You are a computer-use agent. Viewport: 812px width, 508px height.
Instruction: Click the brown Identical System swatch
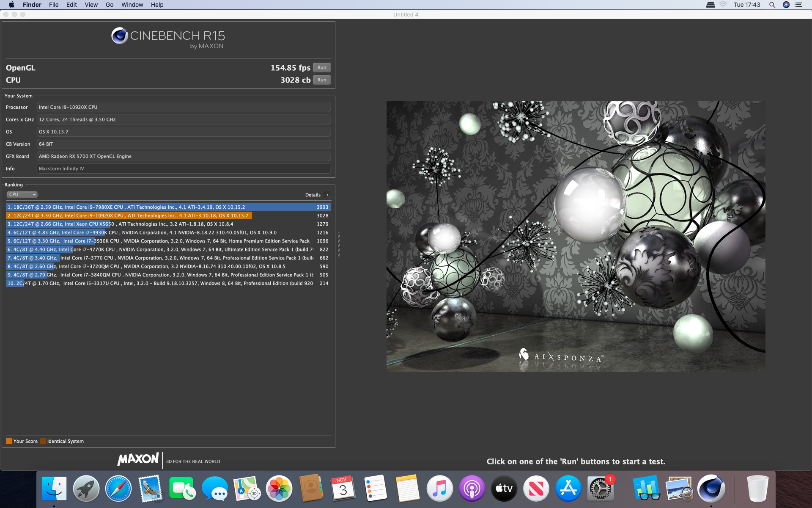pyautogui.click(x=43, y=441)
